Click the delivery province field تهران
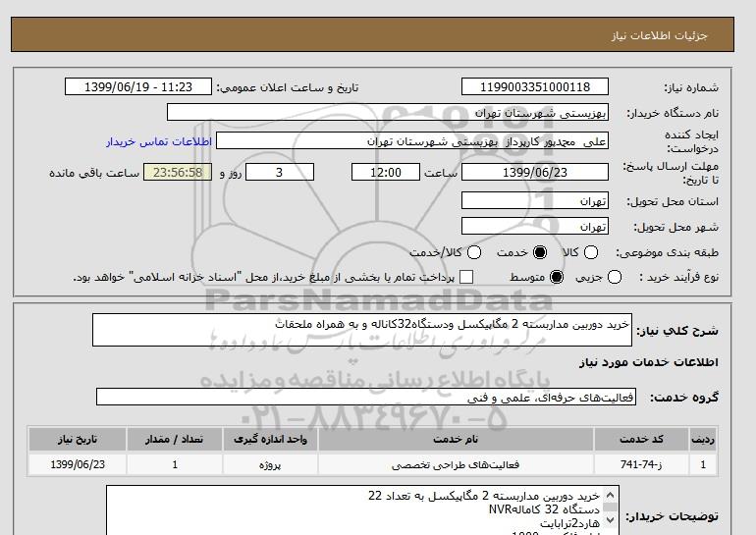The height and width of the screenshot is (535, 756). pyautogui.click(x=535, y=200)
